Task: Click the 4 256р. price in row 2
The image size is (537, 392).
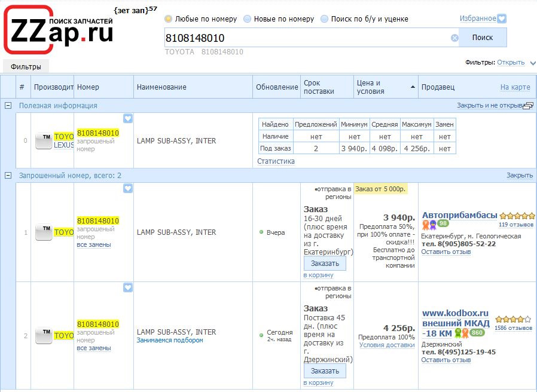Action: pyautogui.click(x=399, y=328)
